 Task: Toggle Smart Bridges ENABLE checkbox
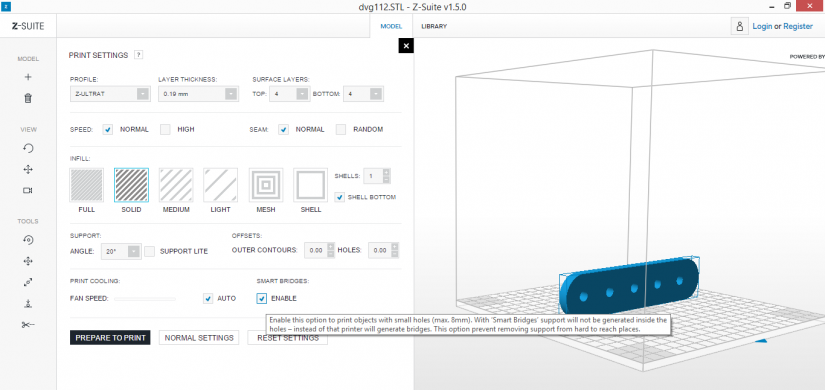point(261,298)
